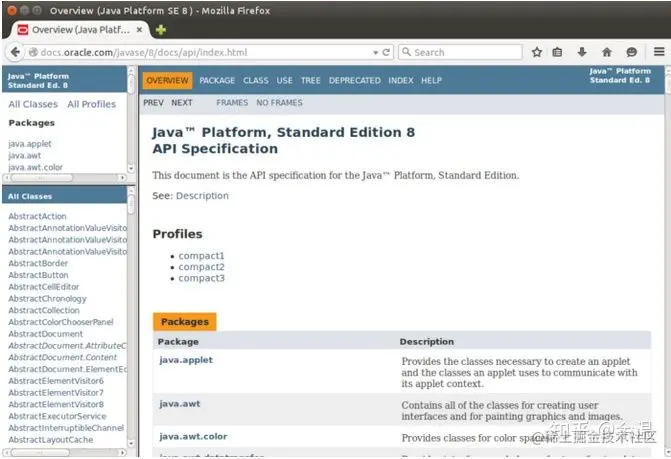Open the HELP navigation item
Image resolution: width=671 pixels, height=459 pixels.
[x=431, y=80]
